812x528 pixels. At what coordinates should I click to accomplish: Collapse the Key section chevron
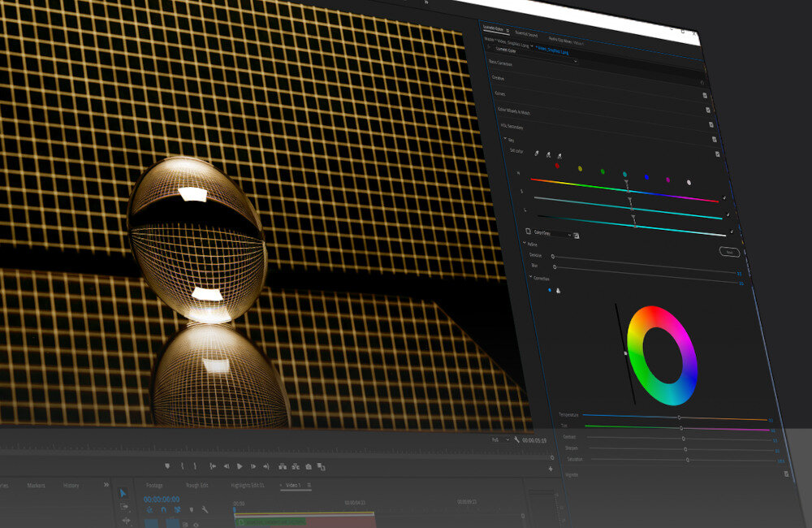[505, 138]
